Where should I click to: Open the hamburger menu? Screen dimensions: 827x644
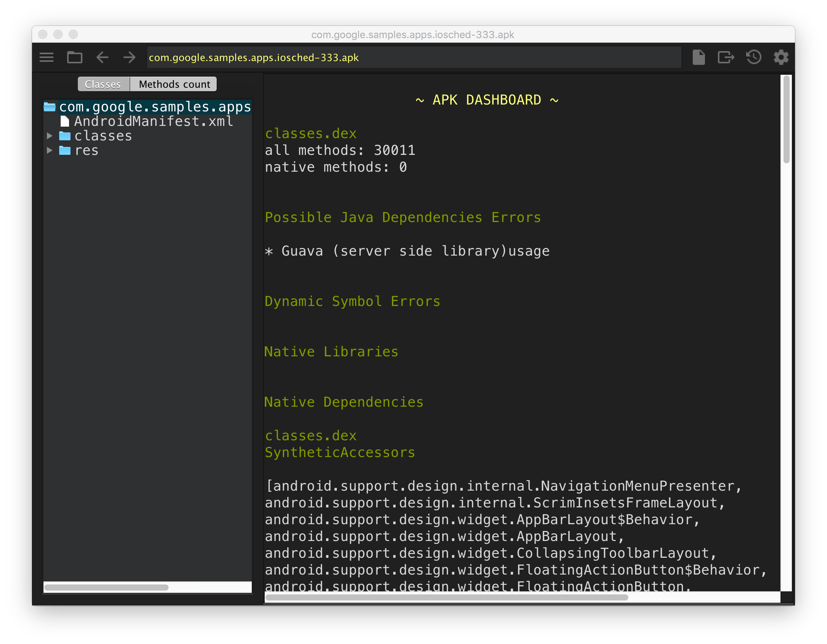(x=47, y=57)
